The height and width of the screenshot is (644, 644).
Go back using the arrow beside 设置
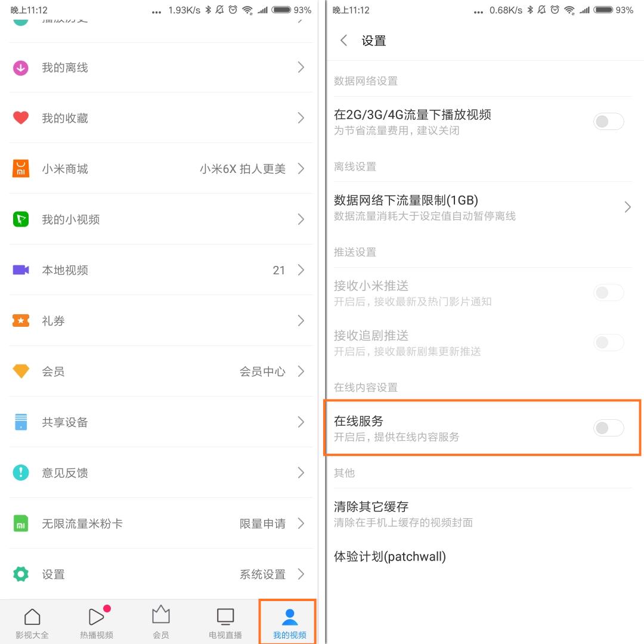[x=344, y=41]
